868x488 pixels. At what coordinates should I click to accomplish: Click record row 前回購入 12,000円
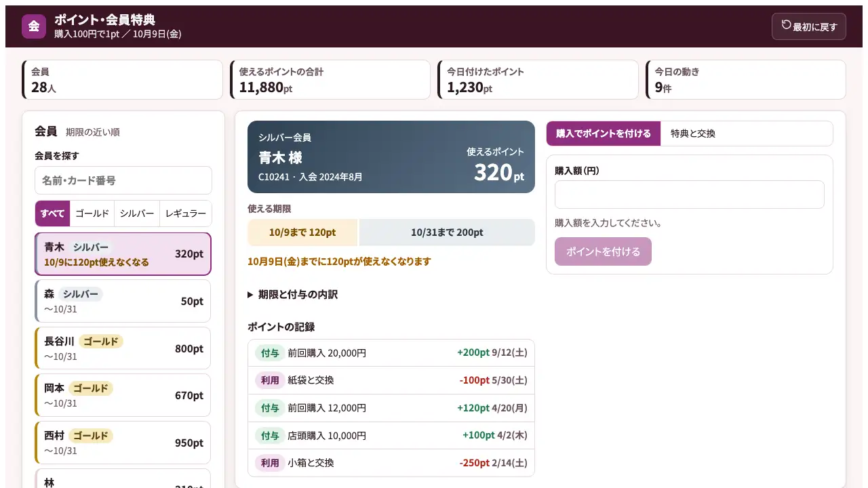pyautogui.click(x=391, y=408)
